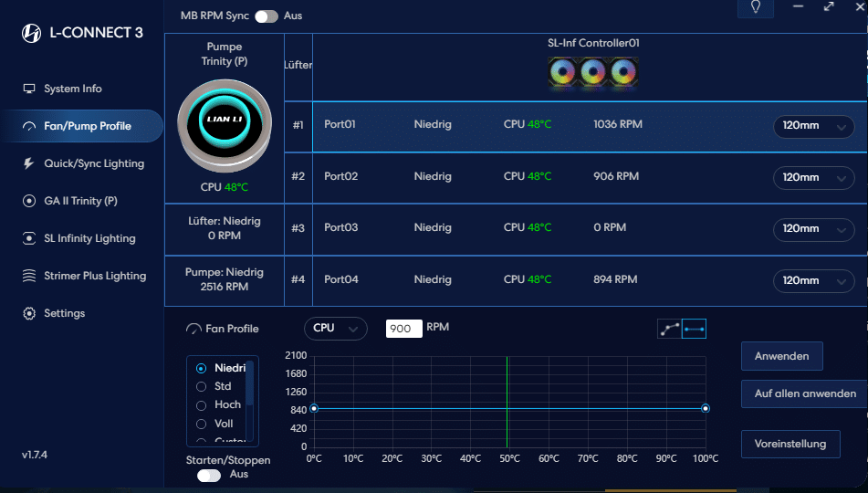
Task: Open Settings via the gear icon
Action: 29,313
